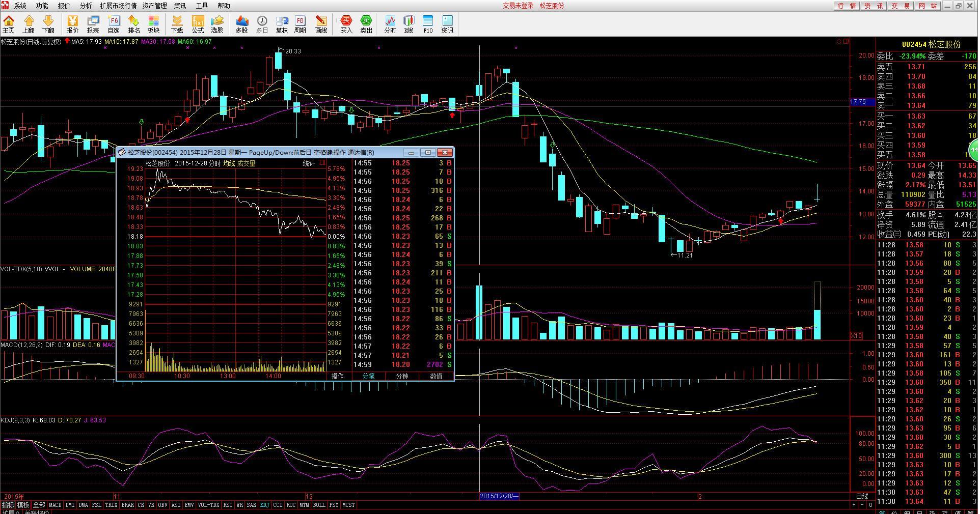The image size is (980, 514).
Task: Switch to 多股 multi-stock view icon
Action: [242, 24]
